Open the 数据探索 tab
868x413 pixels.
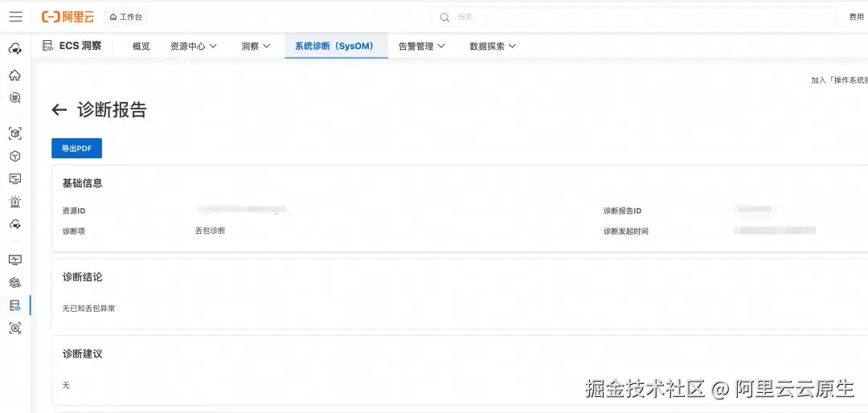[x=487, y=47]
